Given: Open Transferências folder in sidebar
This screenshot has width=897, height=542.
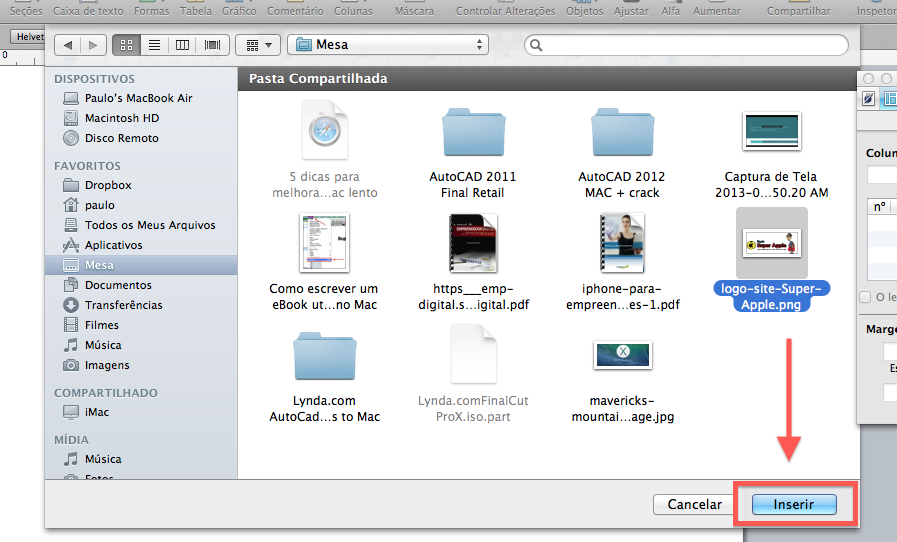Looking at the screenshot, I should pyautogui.click(x=123, y=305).
